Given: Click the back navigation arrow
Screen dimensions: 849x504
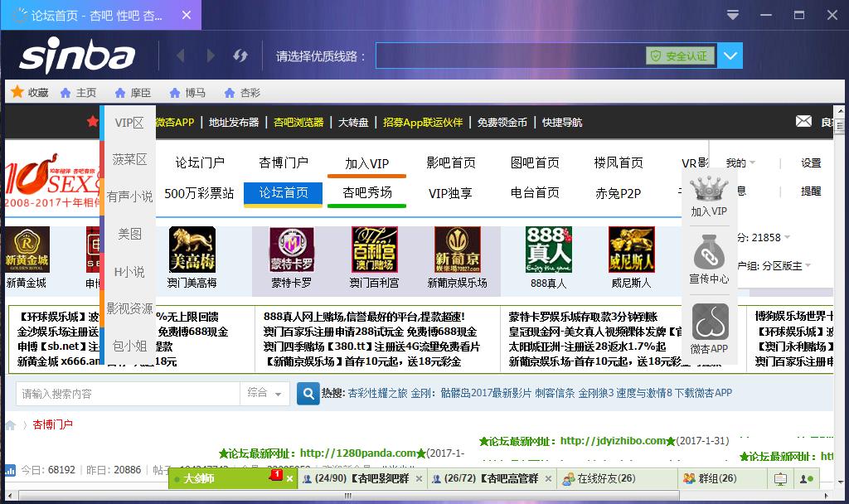Looking at the screenshot, I should (181, 56).
